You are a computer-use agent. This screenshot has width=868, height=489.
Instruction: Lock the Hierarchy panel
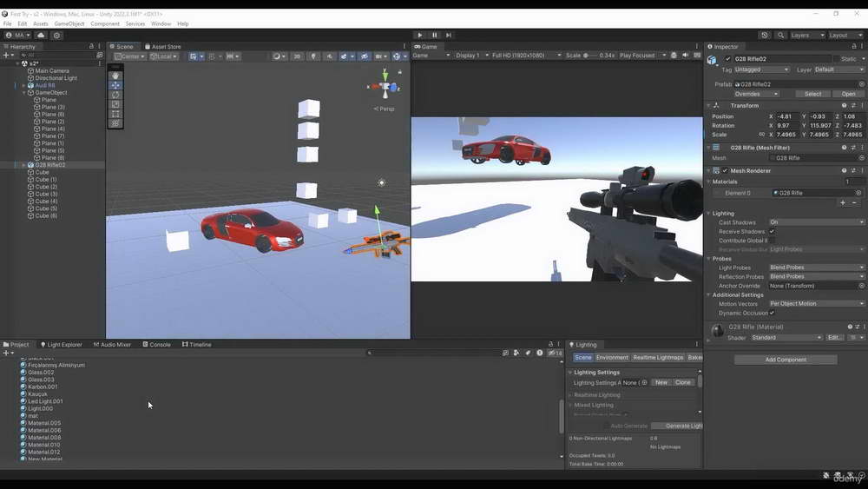pos(91,47)
